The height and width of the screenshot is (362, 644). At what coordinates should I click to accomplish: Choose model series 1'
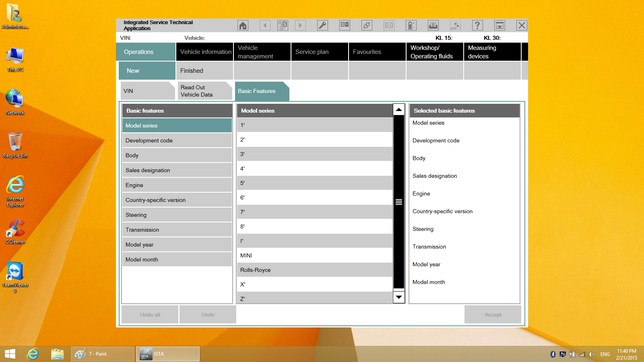click(315, 125)
